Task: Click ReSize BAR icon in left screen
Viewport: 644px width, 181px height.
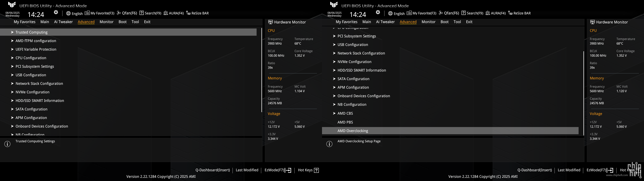Action: click(188, 13)
